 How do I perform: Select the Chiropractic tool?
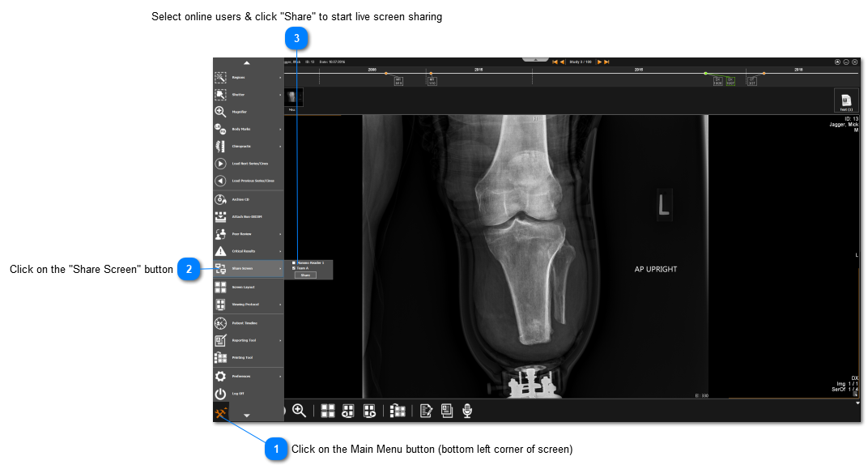243,146
